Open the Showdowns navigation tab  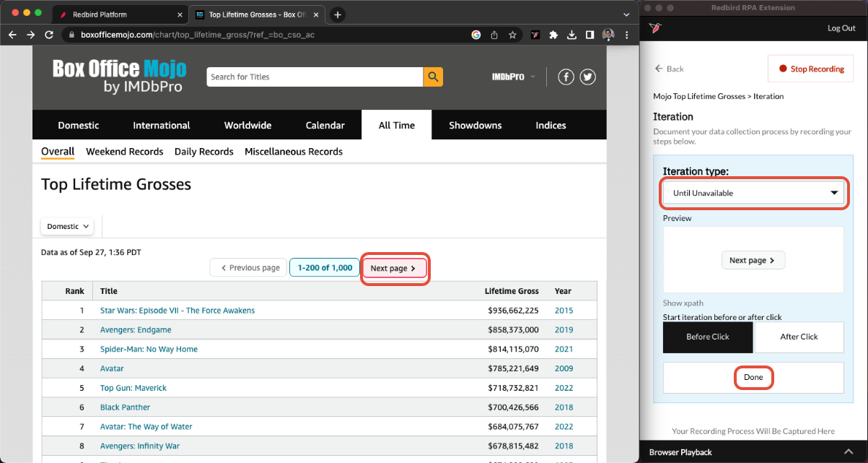point(475,125)
